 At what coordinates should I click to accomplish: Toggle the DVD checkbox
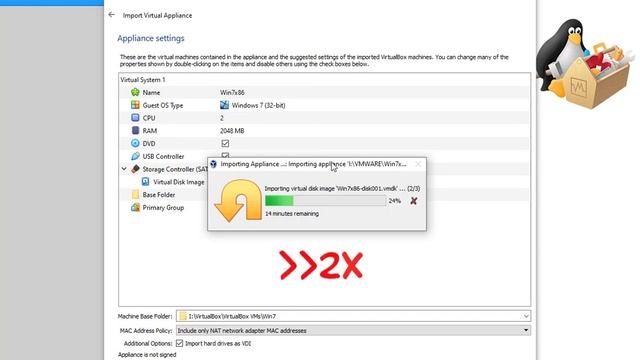pyautogui.click(x=225, y=143)
